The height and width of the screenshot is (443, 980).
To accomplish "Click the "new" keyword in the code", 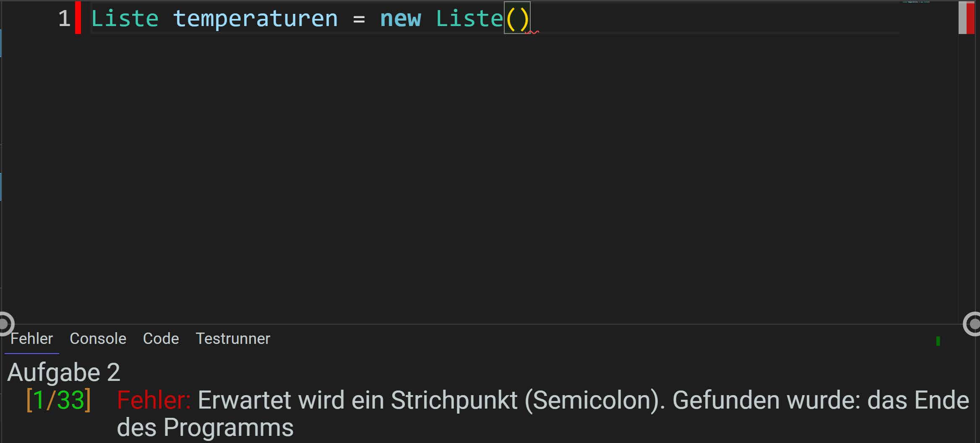I will coord(400,18).
